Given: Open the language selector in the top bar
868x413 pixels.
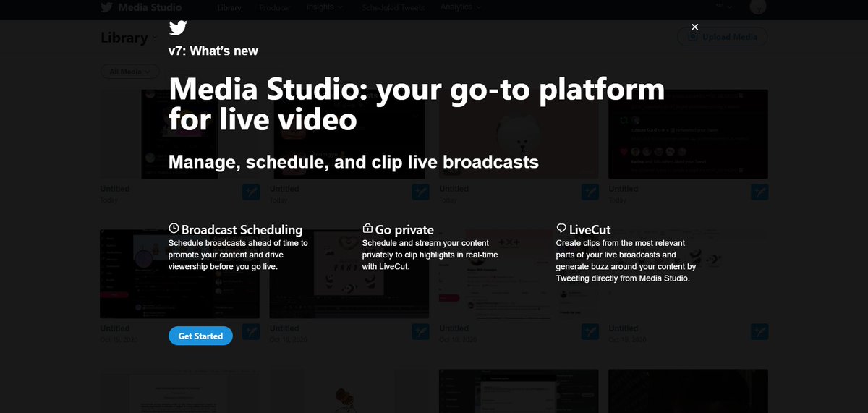Looking at the screenshot, I should pos(724,7).
